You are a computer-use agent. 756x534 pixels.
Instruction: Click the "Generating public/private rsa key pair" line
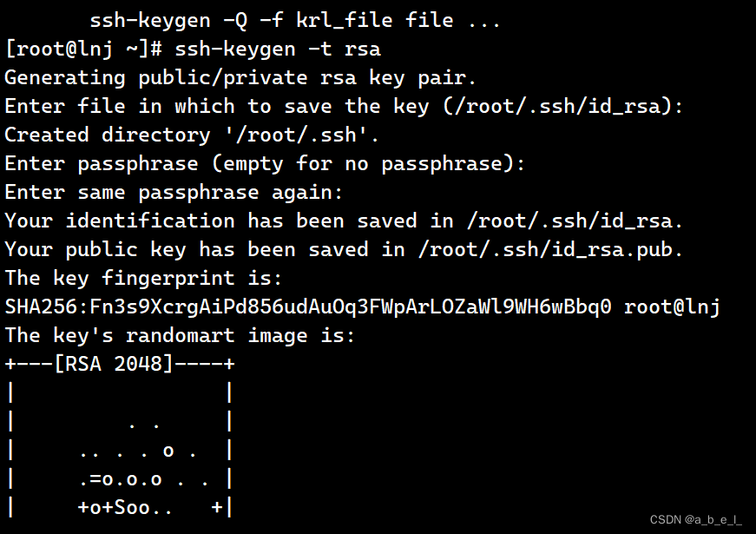tap(240, 77)
